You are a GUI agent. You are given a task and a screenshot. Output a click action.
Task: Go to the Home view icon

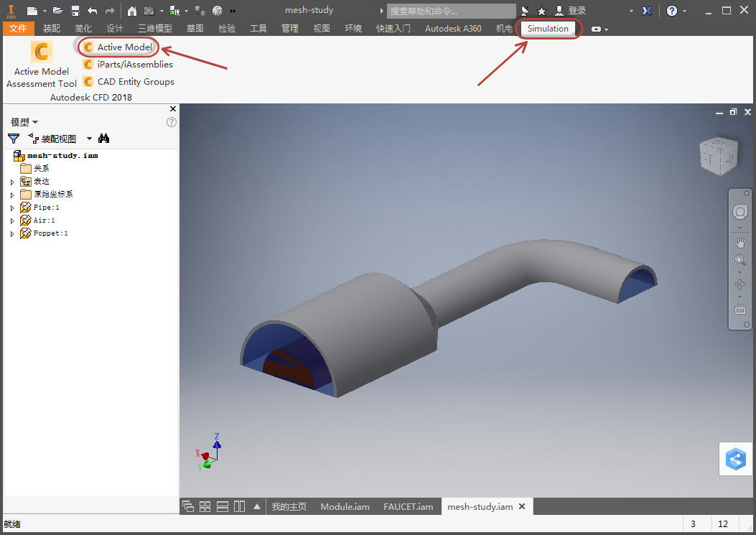click(x=131, y=11)
